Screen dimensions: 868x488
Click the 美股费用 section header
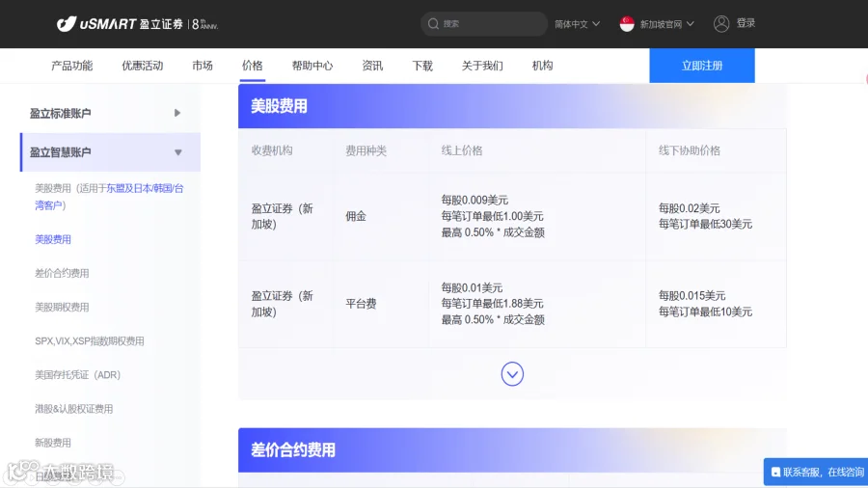click(x=512, y=106)
